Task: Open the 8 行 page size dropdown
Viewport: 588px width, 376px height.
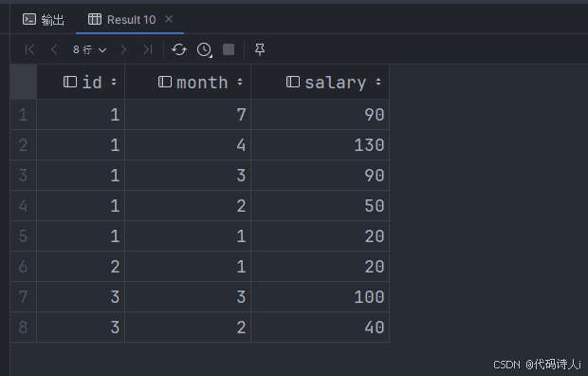Action: point(90,49)
